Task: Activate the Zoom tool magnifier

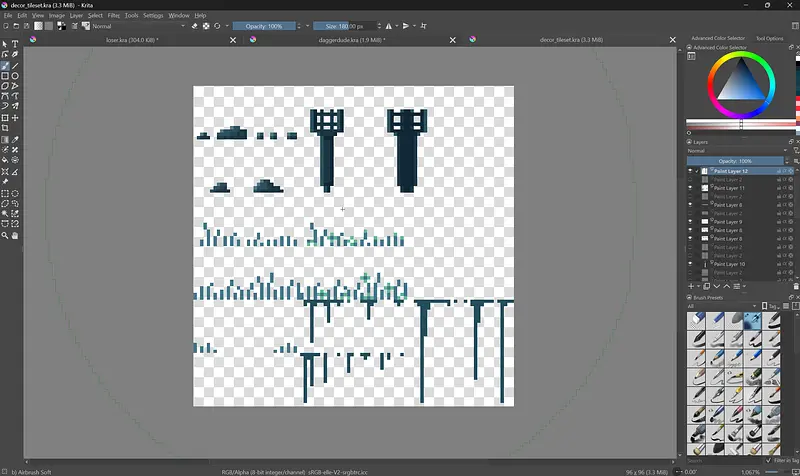Action: pos(6,236)
